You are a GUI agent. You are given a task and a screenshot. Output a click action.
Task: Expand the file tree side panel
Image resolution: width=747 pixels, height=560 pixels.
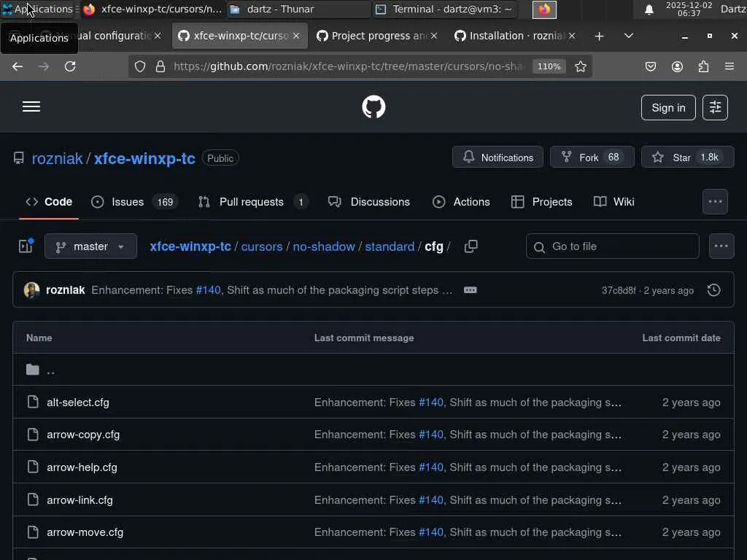click(x=26, y=246)
